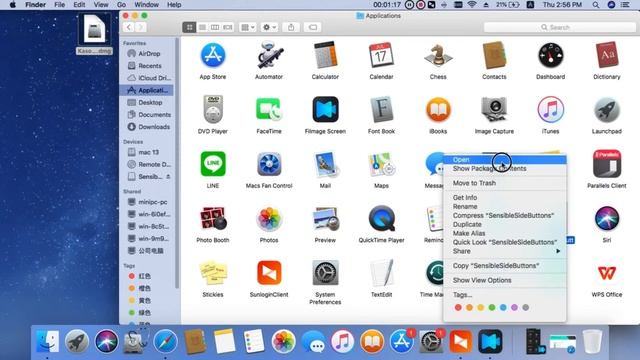Image resolution: width=640 pixels, height=360 pixels.
Task: Switch Finder to column view
Action: (215, 27)
